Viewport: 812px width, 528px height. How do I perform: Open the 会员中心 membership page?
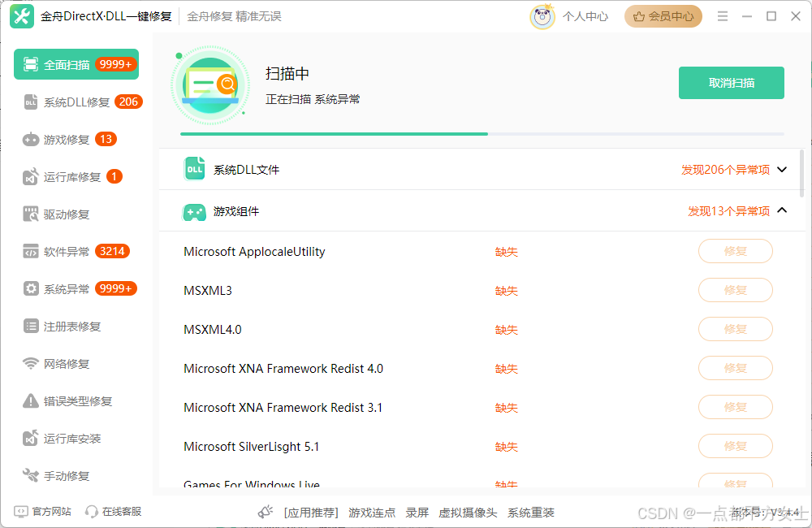[663, 15]
